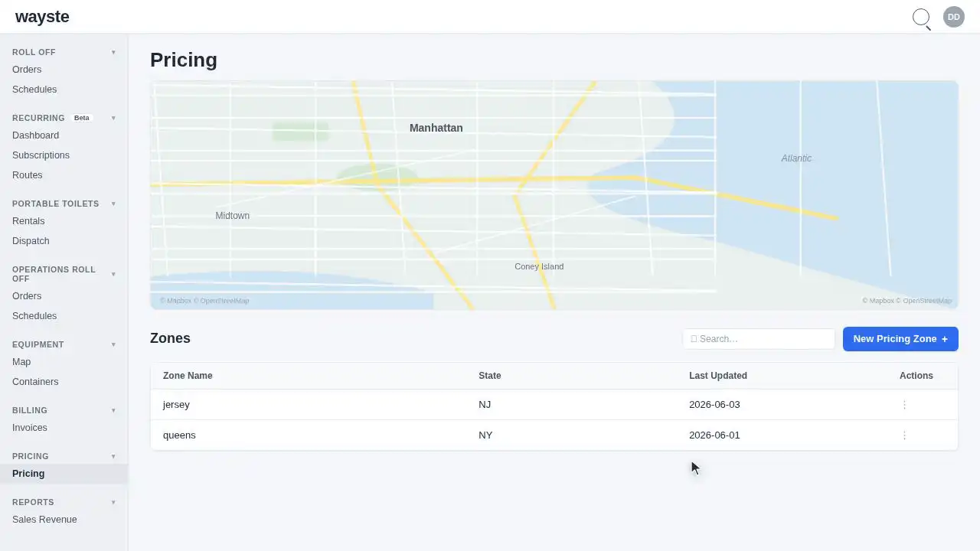980x551 pixels.
Task: Collapse the Recurring sidebar section
Action: (x=113, y=118)
